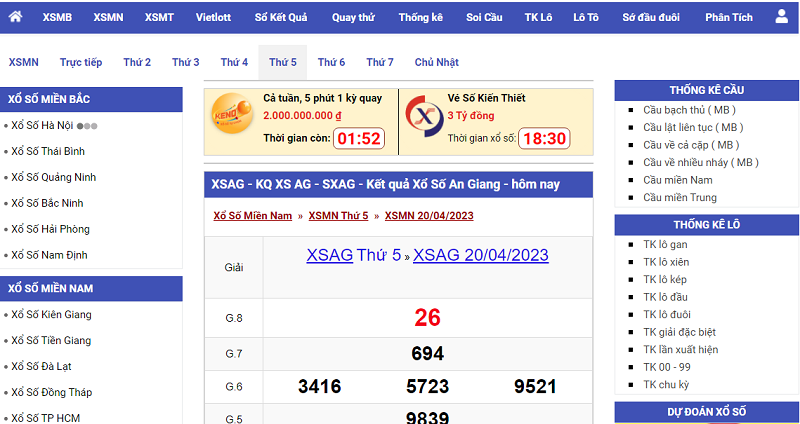800x424 pixels.
Task: Open Xổ Số Hà Nội link
Action: click(x=42, y=126)
